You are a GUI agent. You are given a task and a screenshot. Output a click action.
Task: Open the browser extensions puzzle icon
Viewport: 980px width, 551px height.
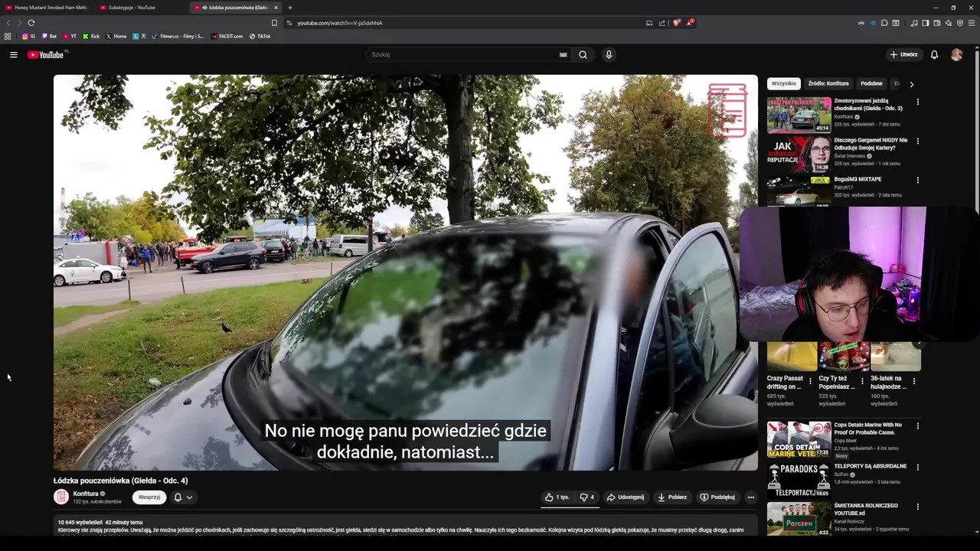pyautogui.click(x=884, y=23)
